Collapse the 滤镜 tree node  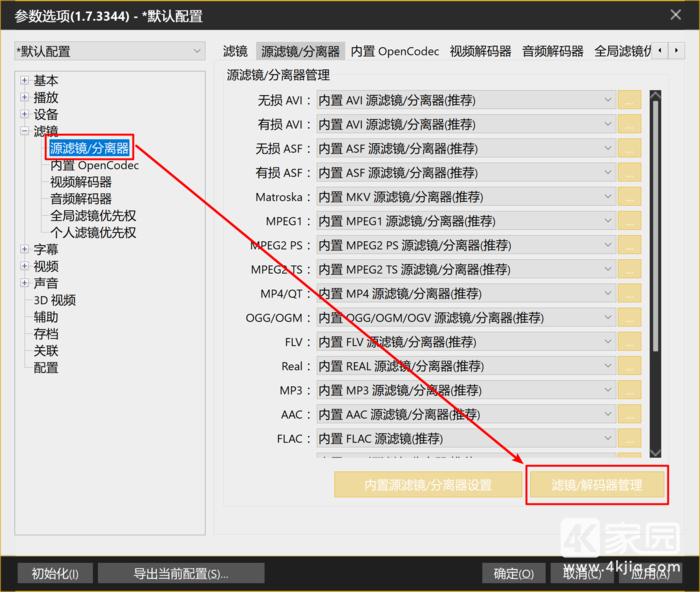pyautogui.click(x=25, y=132)
